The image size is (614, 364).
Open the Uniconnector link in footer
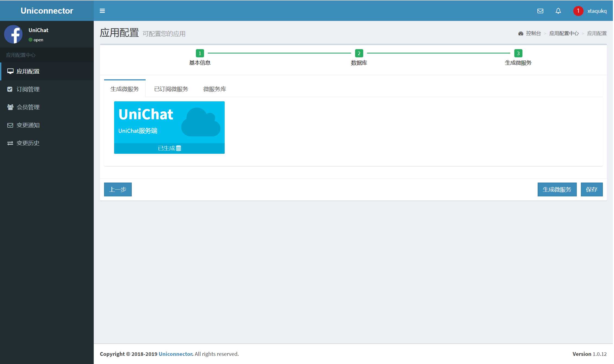176,354
